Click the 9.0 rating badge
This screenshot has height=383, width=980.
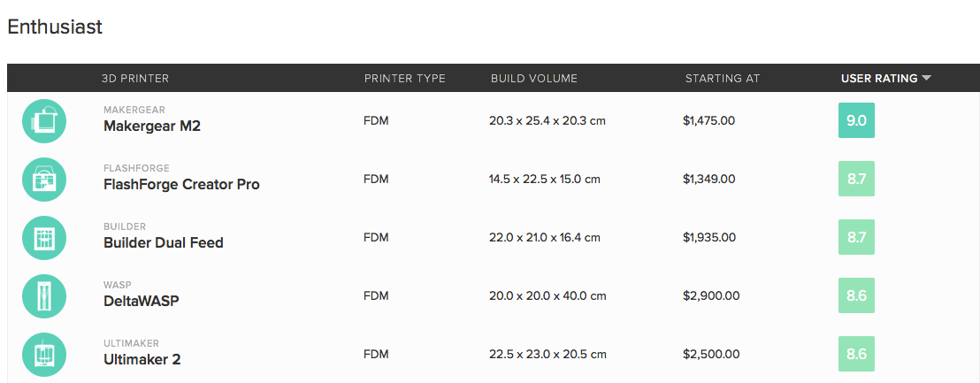point(856,120)
